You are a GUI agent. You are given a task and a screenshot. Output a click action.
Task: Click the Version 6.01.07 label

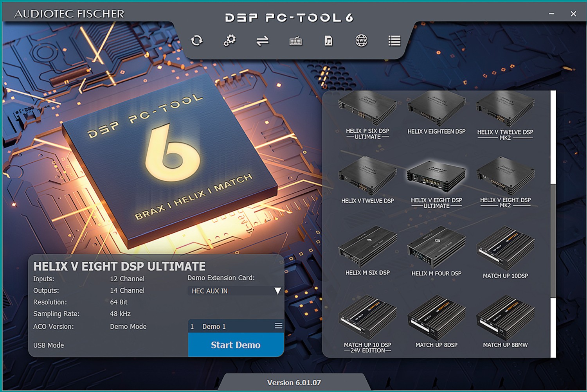tap(294, 383)
